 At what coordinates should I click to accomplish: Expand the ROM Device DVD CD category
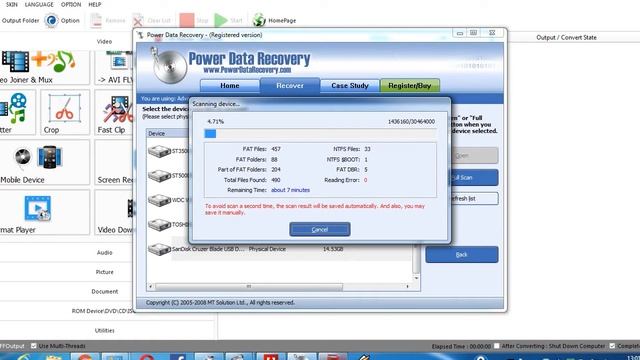click(x=103, y=311)
